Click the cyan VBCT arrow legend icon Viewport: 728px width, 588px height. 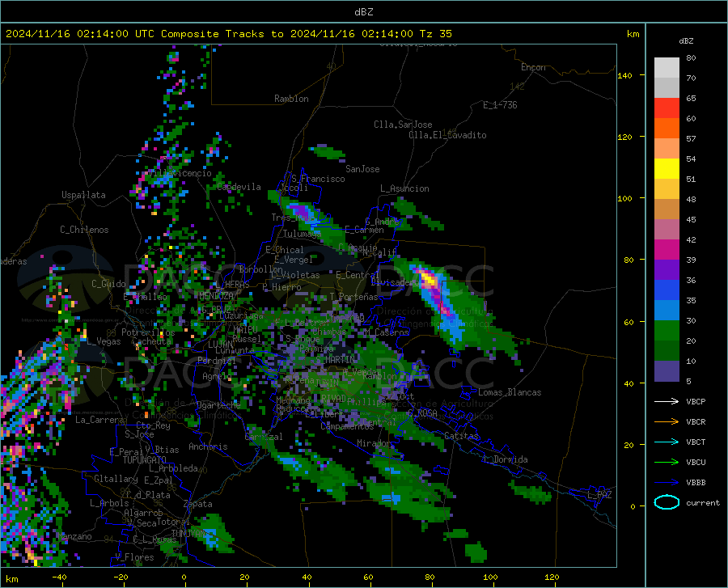[x=667, y=442]
